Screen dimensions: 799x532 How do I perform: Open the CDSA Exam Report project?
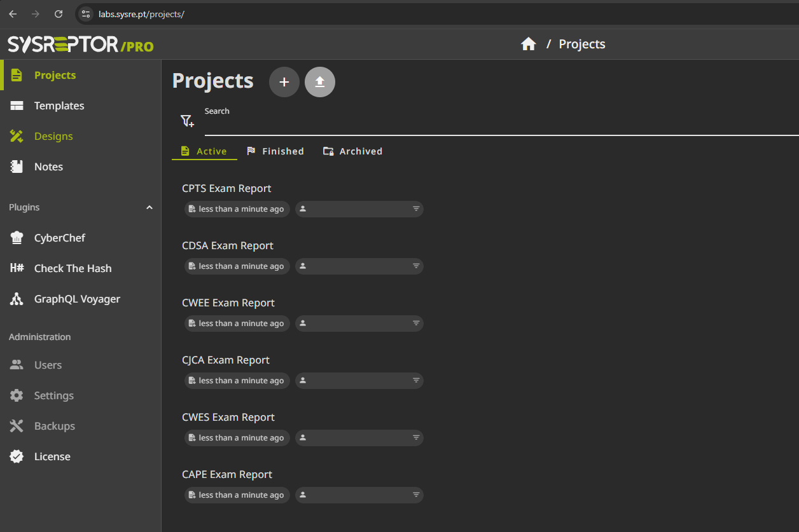click(228, 245)
